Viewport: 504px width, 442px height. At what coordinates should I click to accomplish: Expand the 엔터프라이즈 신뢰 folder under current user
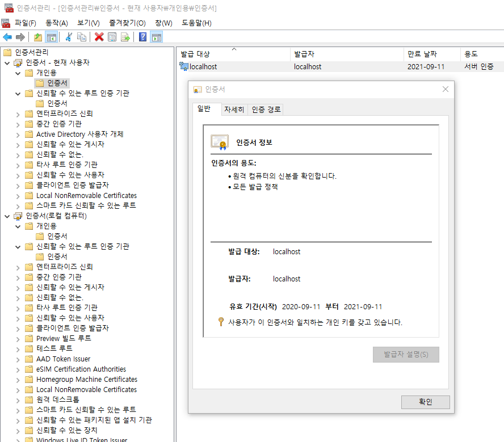coord(18,113)
